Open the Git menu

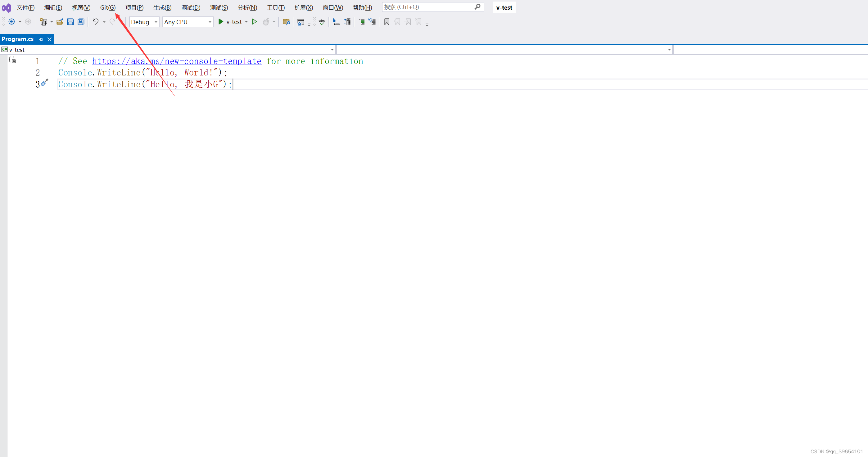pos(107,7)
